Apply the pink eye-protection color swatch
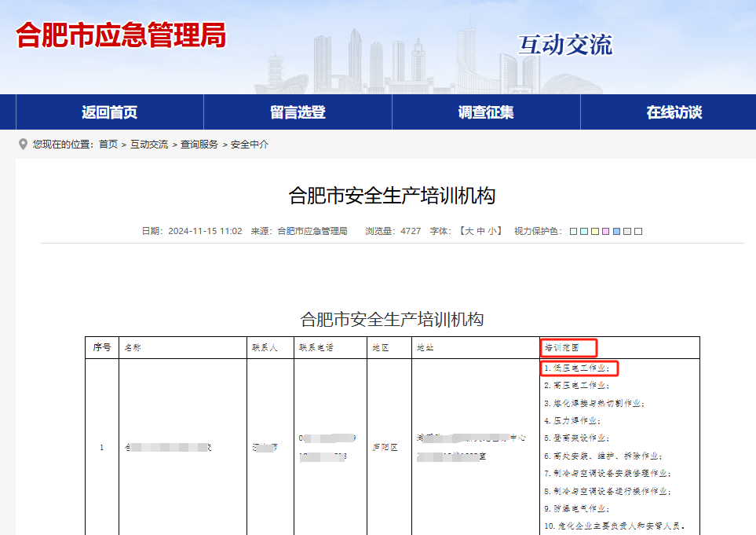 click(606, 232)
